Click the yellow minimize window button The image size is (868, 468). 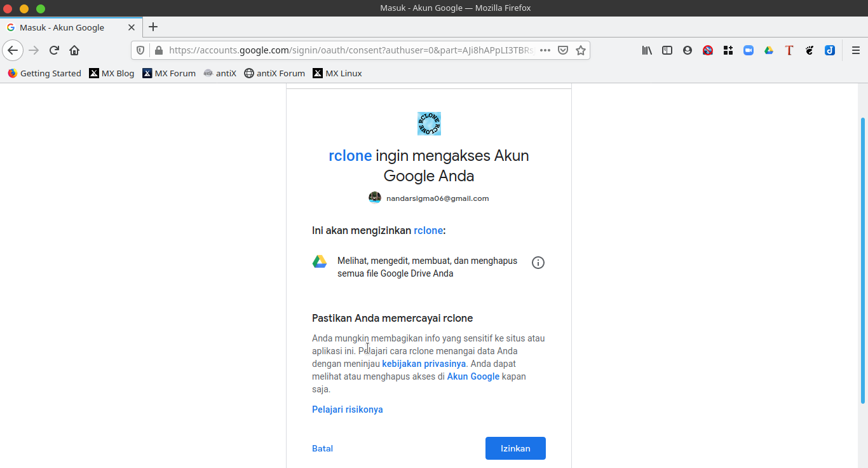pyautogui.click(x=24, y=8)
